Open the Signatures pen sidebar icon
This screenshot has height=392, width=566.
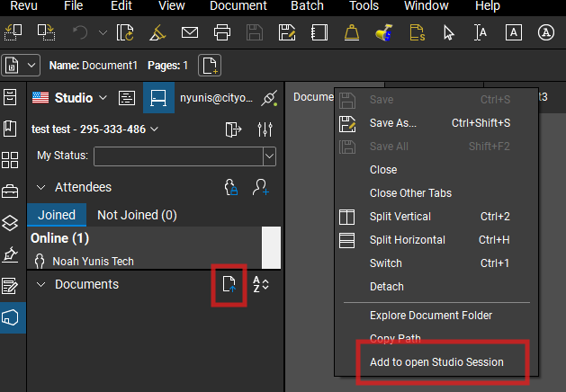pos(10,254)
